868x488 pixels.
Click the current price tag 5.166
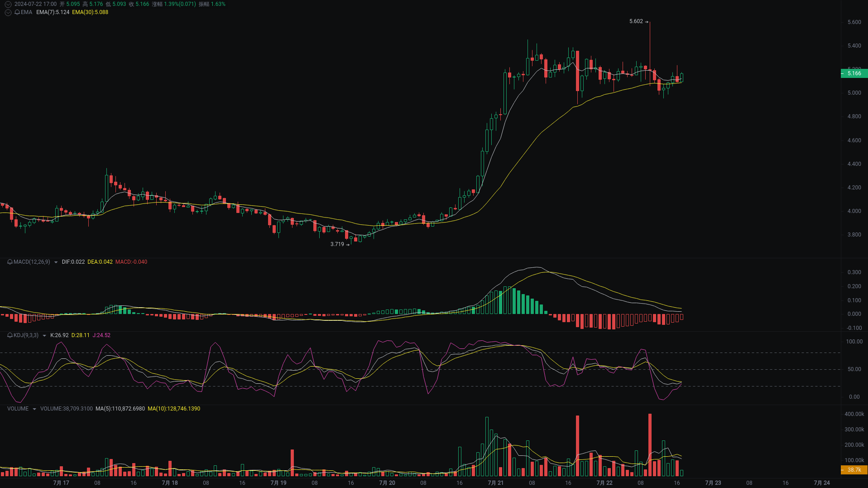pyautogui.click(x=854, y=73)
